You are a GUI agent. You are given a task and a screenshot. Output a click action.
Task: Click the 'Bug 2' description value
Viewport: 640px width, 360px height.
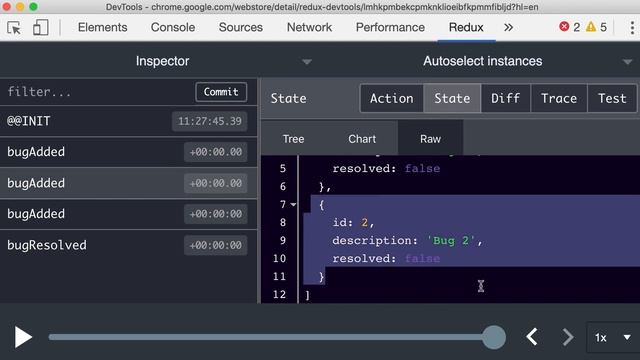pyautogui.click(x=451, y=241)
